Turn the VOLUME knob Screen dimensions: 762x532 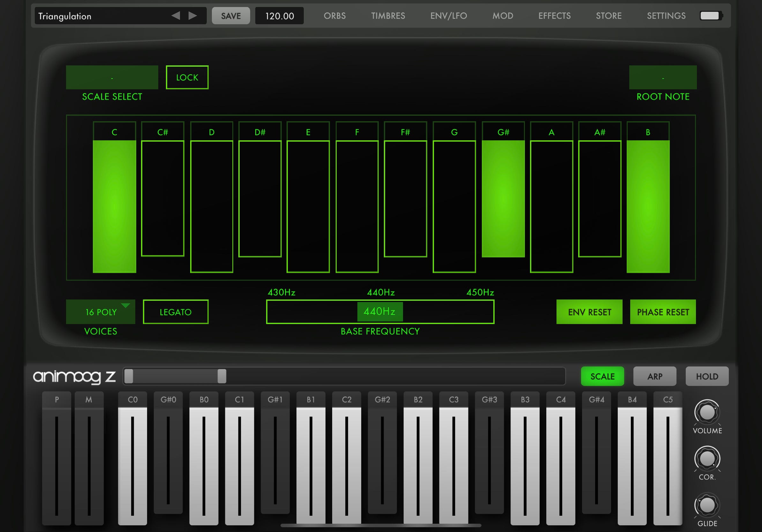tap(707, 412)
